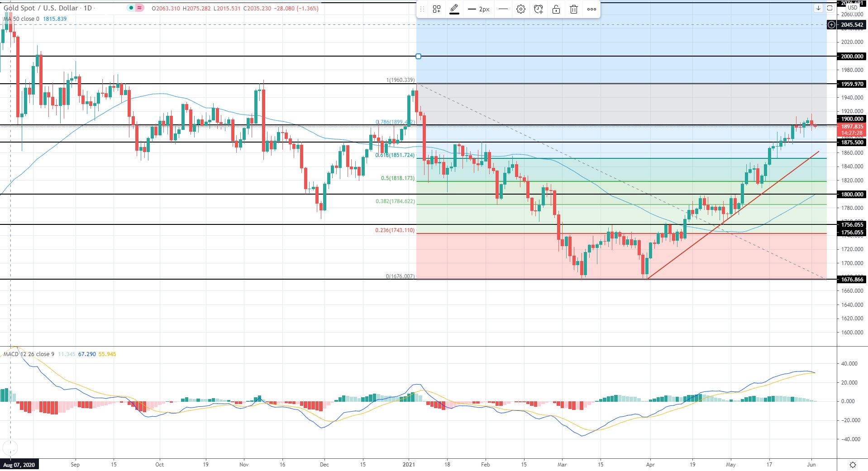This screenshot has height=471, width=868.
Task: Click the Aug 07, 2020 date label
Action: tap(19, 465)
